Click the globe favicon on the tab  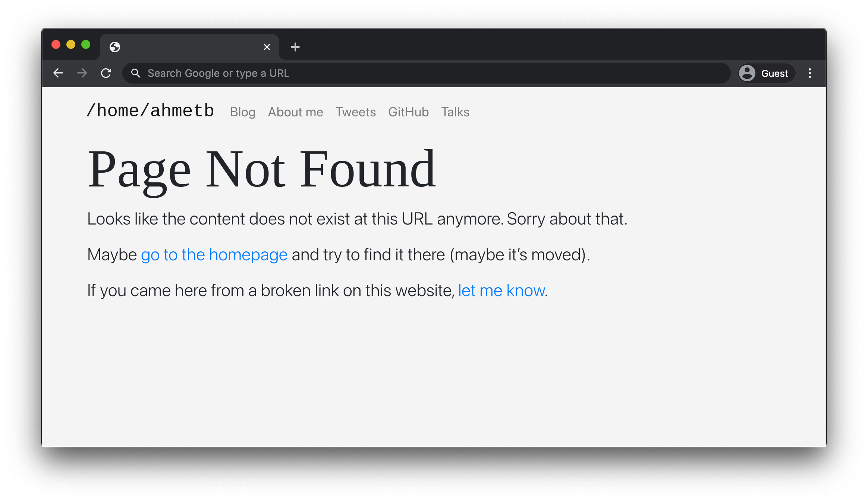[115, 47]
